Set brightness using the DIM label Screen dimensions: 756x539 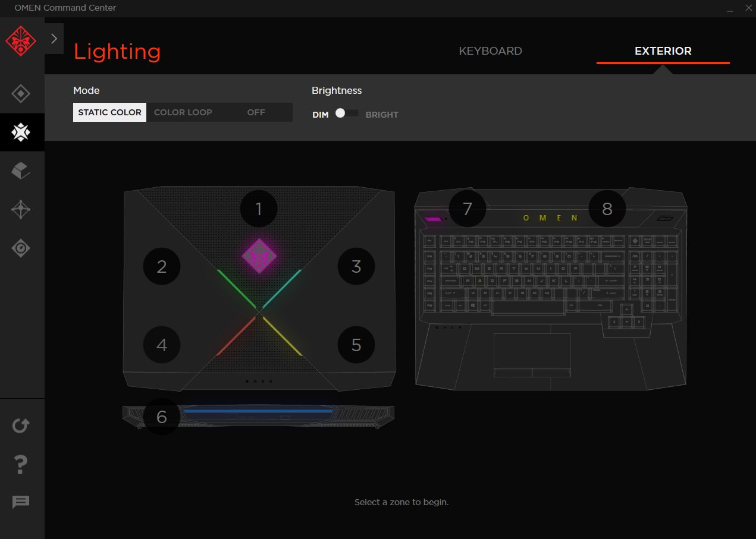321,115
